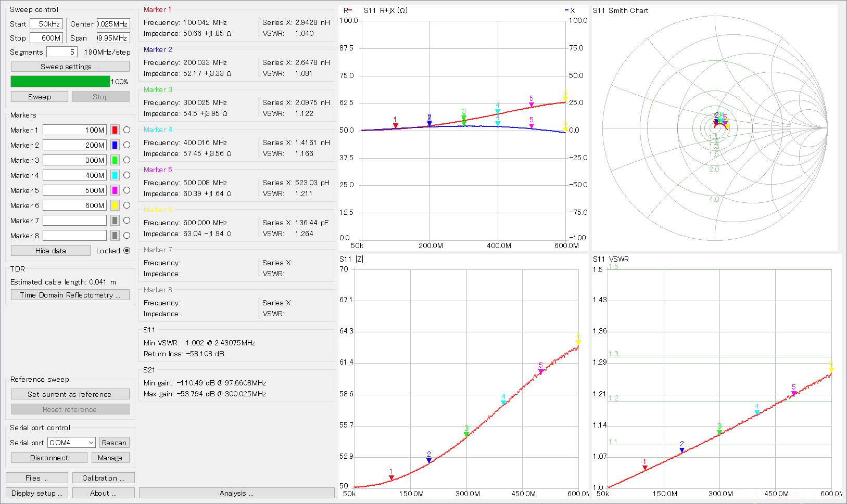847x504 pixels.
Task: Click the red marker 1 on |Z| chart
Action: coord(391,477)
